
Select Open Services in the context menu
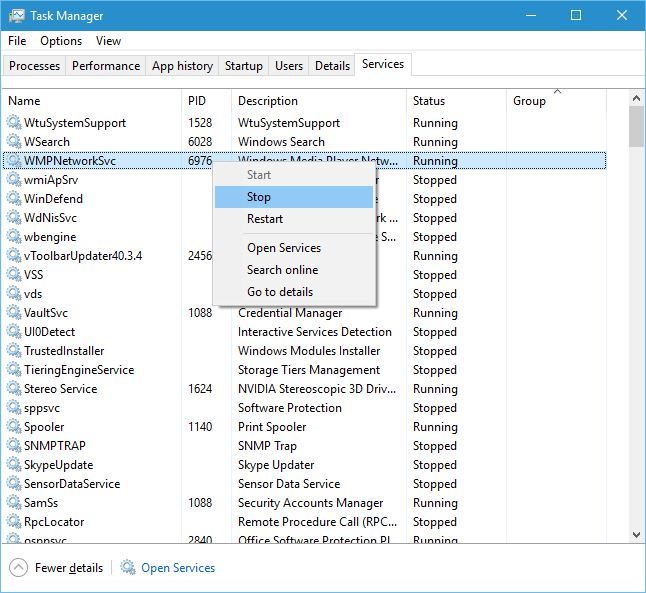point(294,248)
